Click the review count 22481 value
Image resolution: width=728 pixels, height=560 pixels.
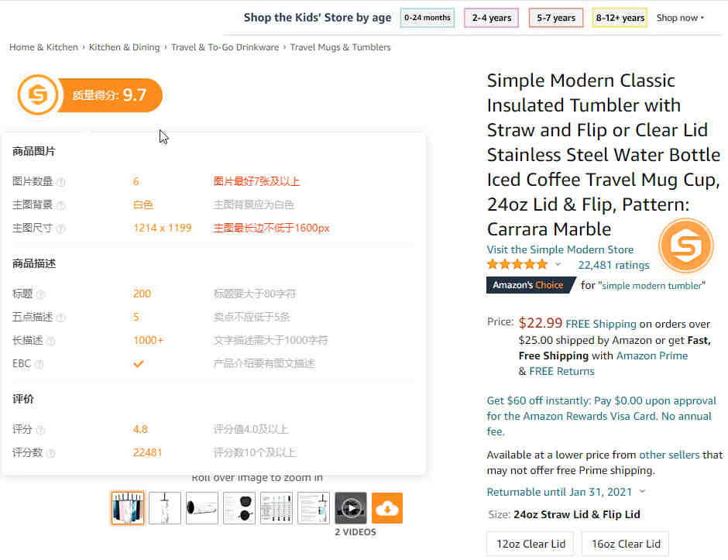[147, 452]
